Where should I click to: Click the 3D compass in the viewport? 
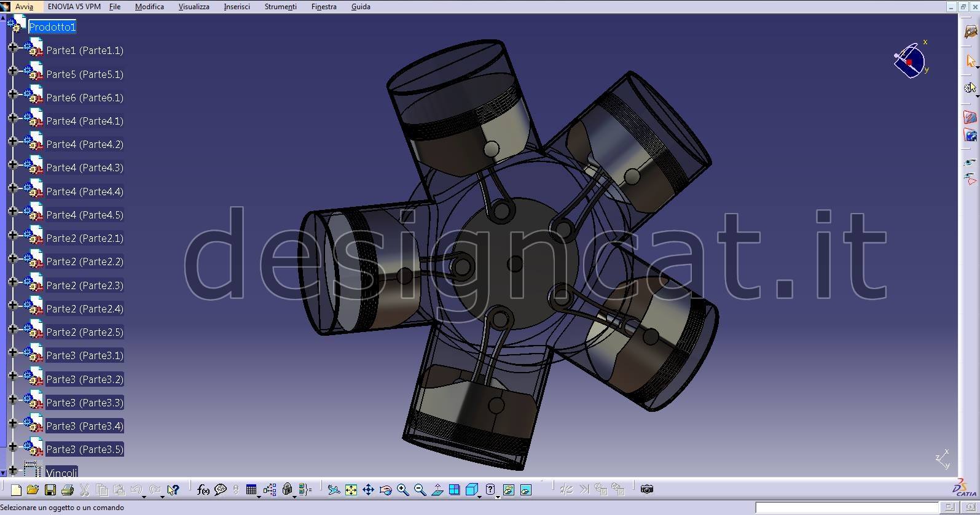(910, 61)
